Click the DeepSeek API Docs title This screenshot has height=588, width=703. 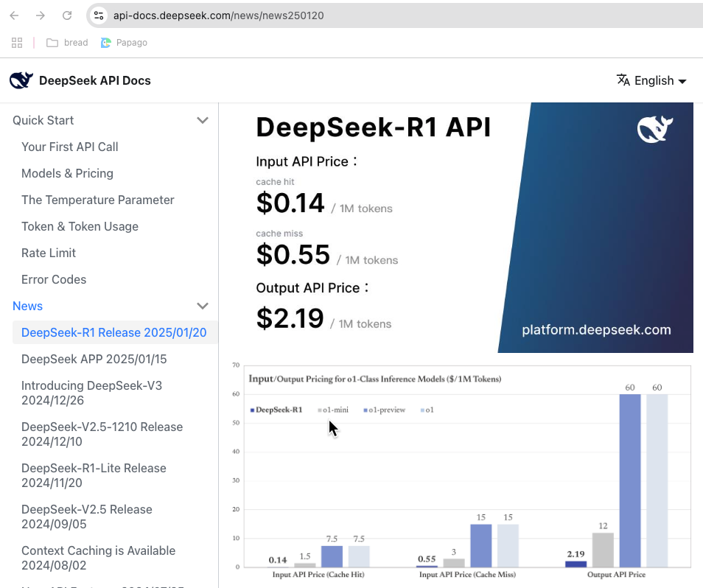(x=94, y=80)
